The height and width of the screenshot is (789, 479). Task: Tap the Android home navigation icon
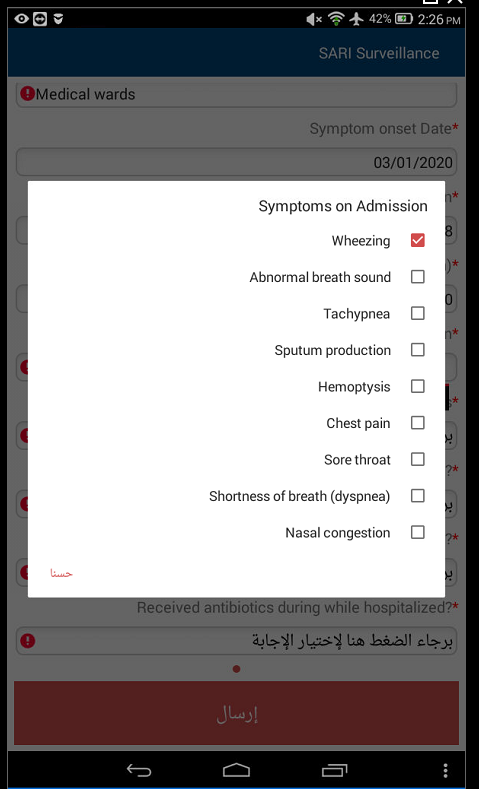[236, 770]
